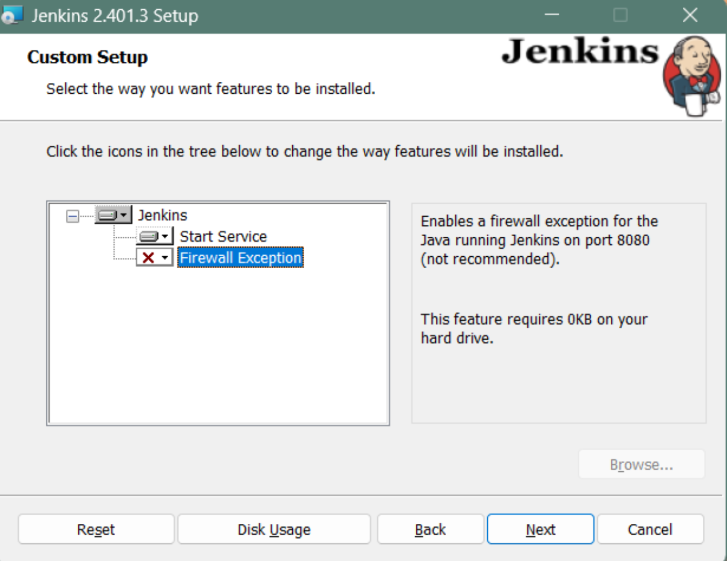Screen dimensions: 728x561
Task: Close the Jenkins Setup window
Action: click(x=690, y=15)
